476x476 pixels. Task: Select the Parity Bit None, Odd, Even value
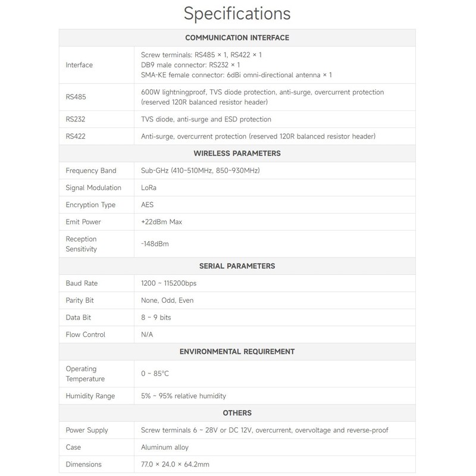click(x=167, y=300)
